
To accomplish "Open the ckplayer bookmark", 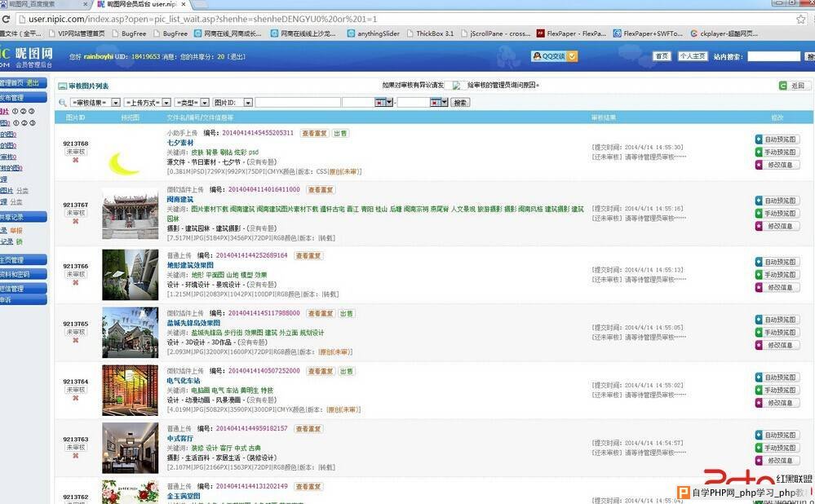I will click(x=724, y=33).
